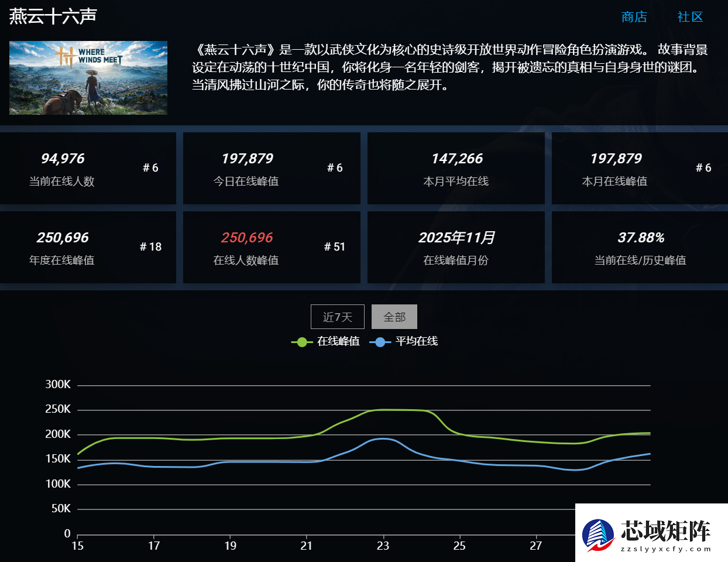Click the 本月平均在线 147,266 card
Image resolution: width=728 pixels, height=562 pixels.
click(456, 169)
